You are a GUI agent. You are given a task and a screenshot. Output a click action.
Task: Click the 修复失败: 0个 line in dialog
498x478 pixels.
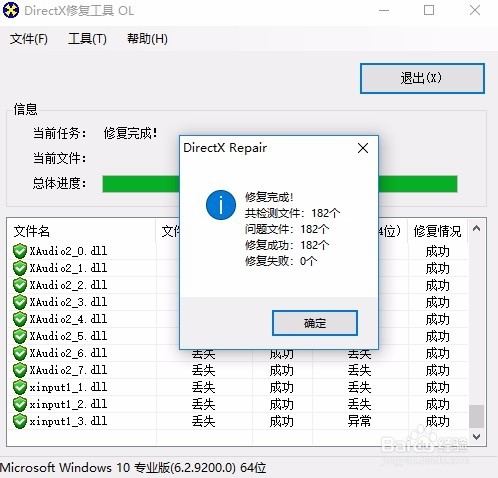pos(281,261)
